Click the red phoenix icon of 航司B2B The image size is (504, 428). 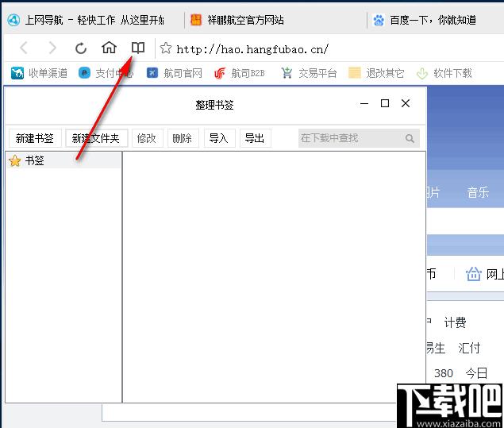(220, 73)
